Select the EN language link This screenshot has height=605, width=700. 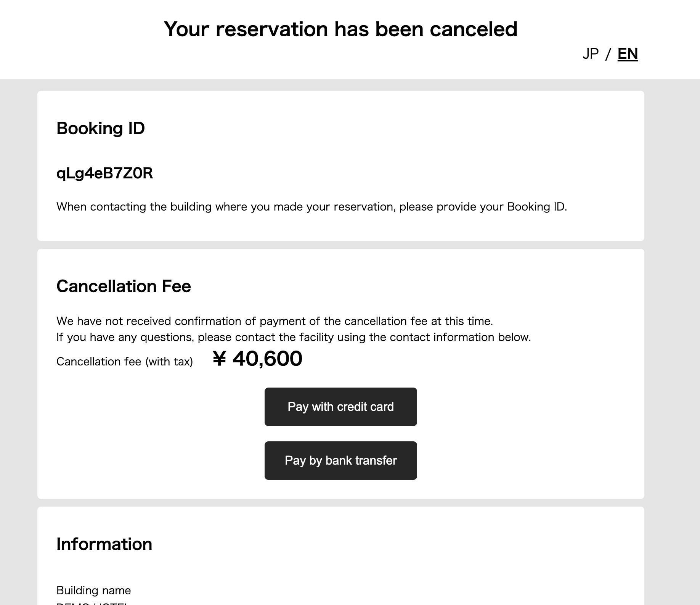pos(628,54)
